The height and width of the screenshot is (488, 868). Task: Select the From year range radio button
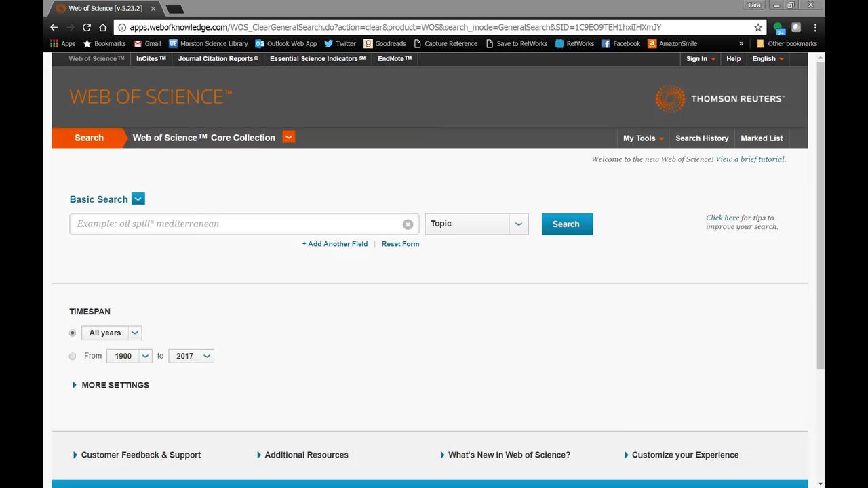73,357
